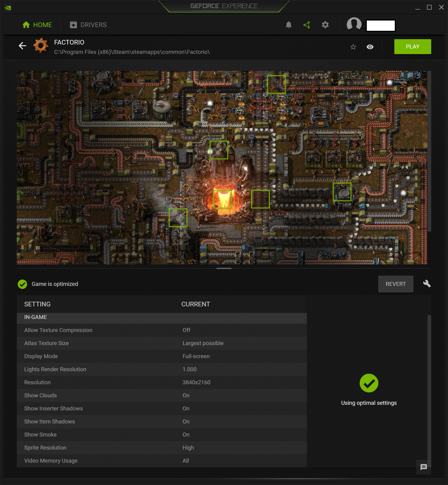Click the Full-screen value
This screenshot has width=448, height=485.
coord(196,356)
